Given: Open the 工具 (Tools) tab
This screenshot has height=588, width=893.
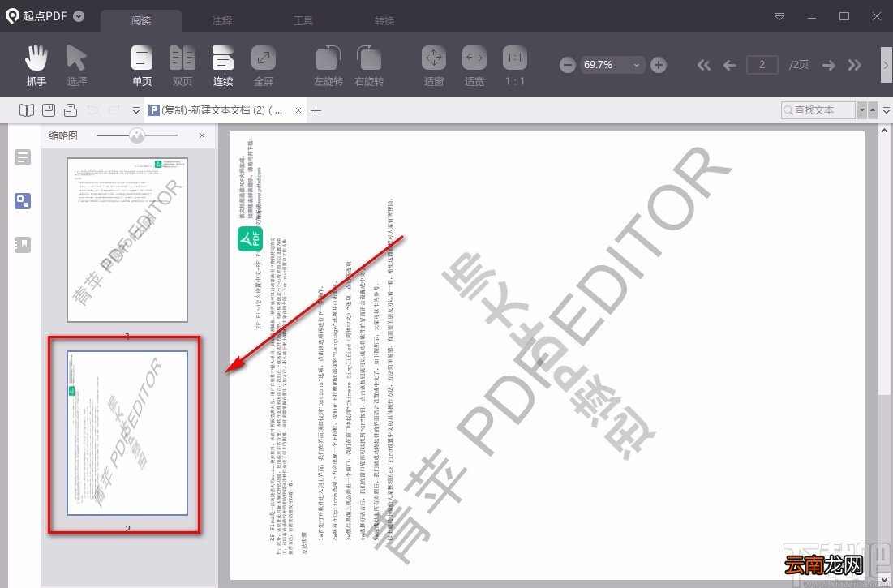Looking at the screenshot, I should tap(303, 21).
